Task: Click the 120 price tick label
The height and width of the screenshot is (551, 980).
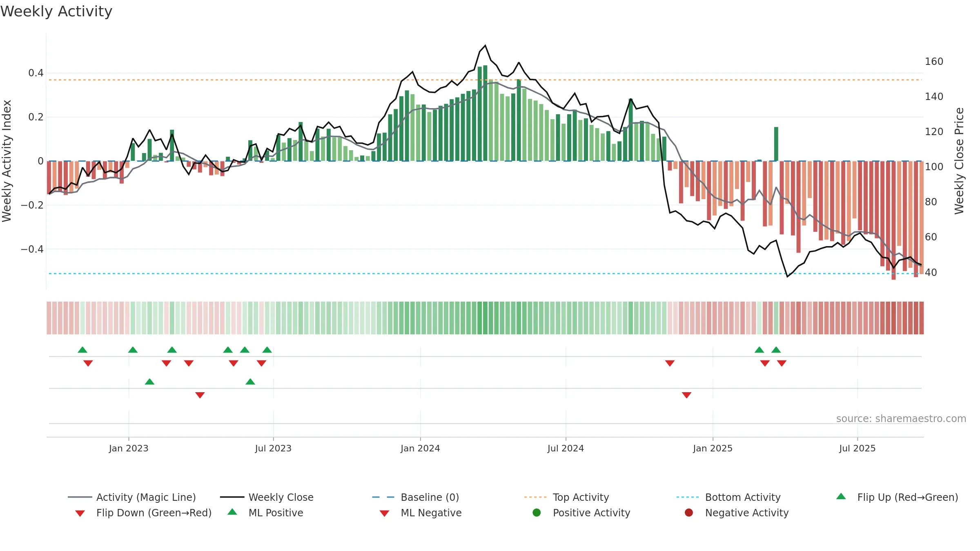Action: click(934, 132)
